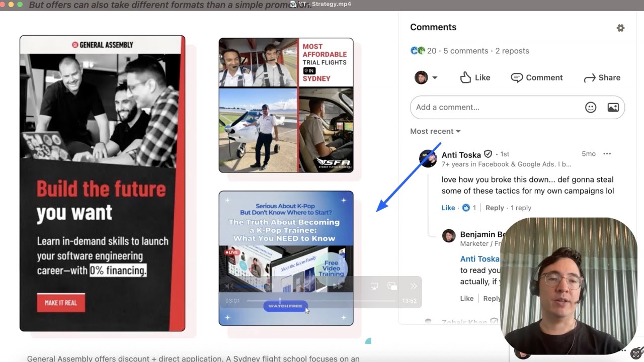
Task: Select the K-Pop trainee ad image
Action: click(x=286, y=258)
